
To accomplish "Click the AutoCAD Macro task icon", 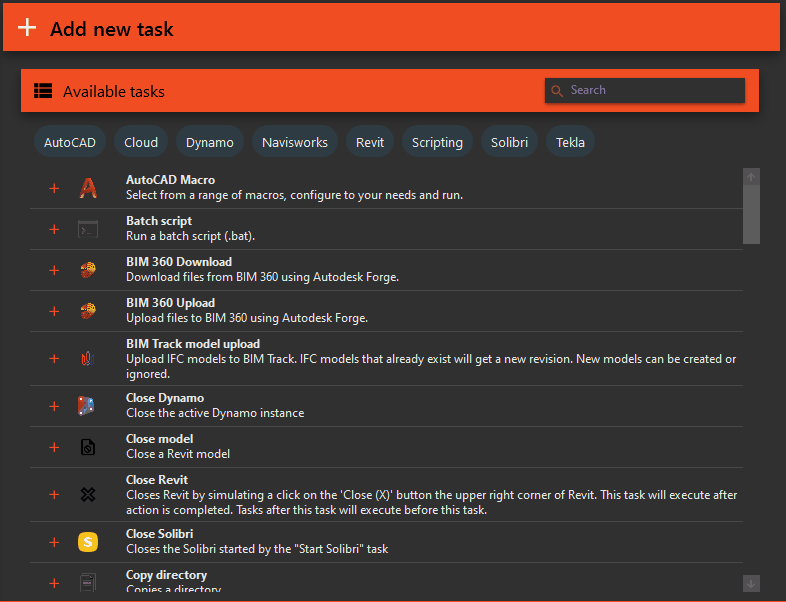I will 88,188.
